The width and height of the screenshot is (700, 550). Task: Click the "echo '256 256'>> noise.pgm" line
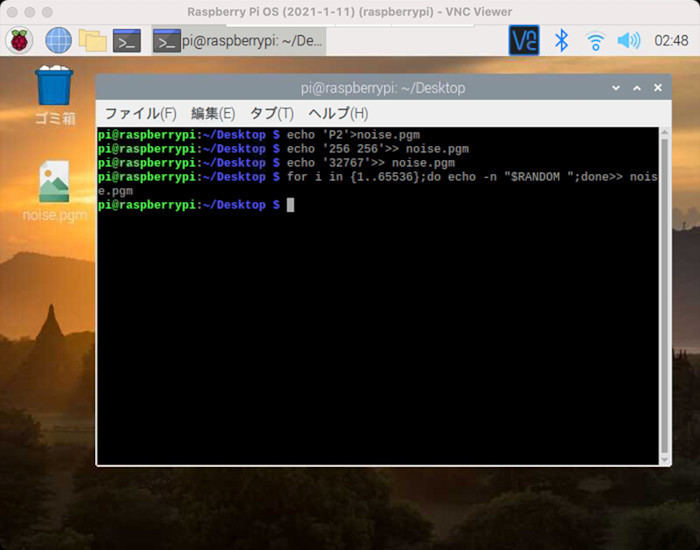coord(378,149)
